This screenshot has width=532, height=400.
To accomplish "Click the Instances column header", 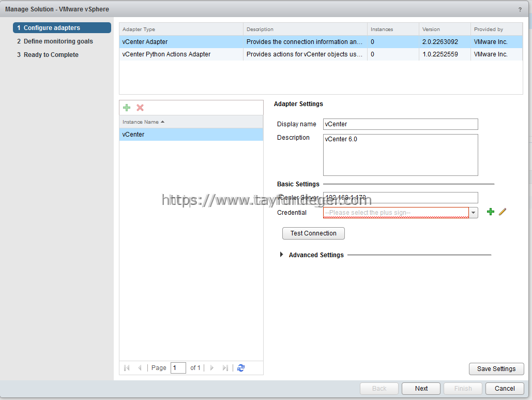I will point(393,29).
